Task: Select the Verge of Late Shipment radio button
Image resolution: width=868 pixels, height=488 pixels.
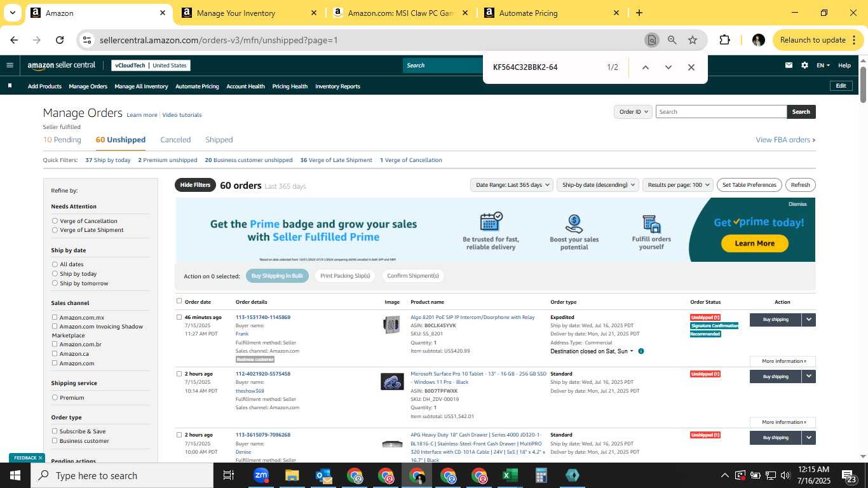Action: point(55,230)
